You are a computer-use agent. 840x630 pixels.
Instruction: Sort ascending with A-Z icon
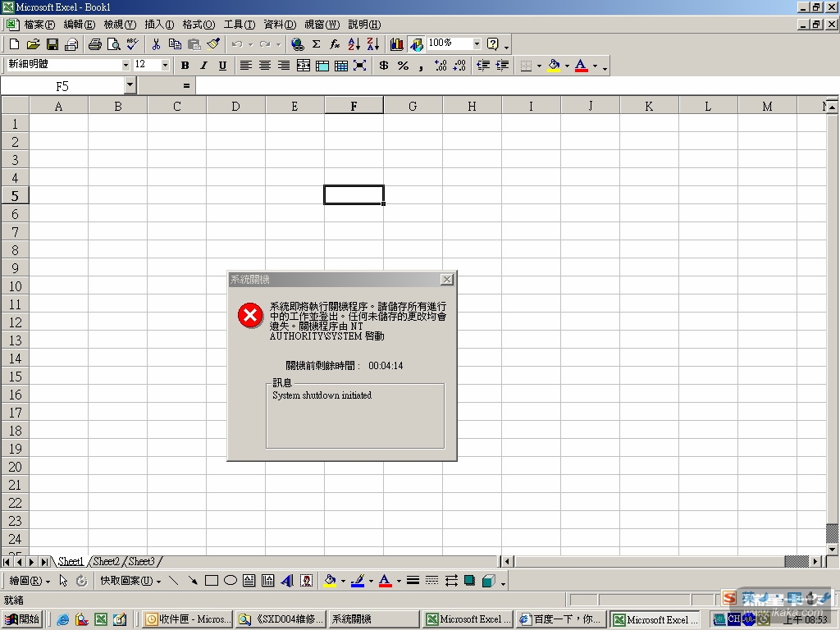(x=354, y=44)
